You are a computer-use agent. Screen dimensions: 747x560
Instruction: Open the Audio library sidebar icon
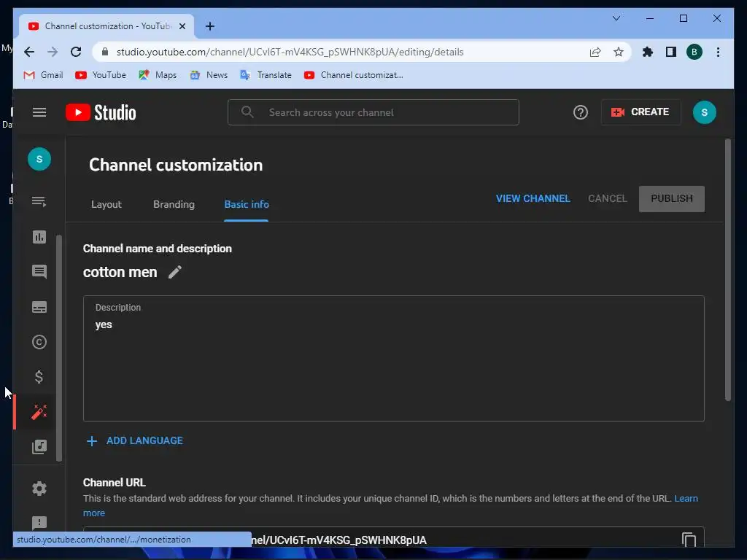coord(39,447)
